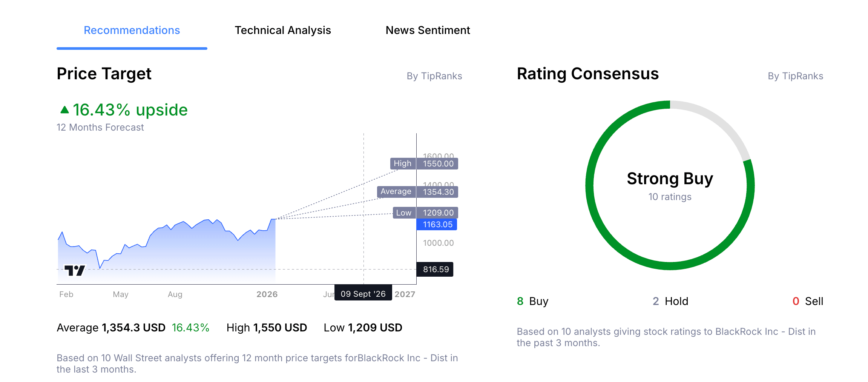This screenshot has width=868, height=382.
Task: Expand the Strong Buy rating details
Action: 670,179
